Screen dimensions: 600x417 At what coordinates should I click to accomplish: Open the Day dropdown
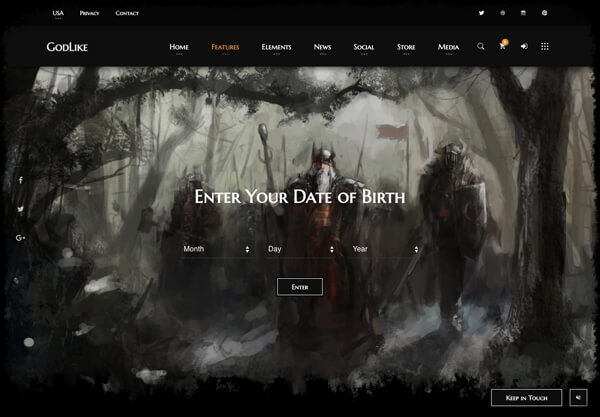(x=301, y=249)
